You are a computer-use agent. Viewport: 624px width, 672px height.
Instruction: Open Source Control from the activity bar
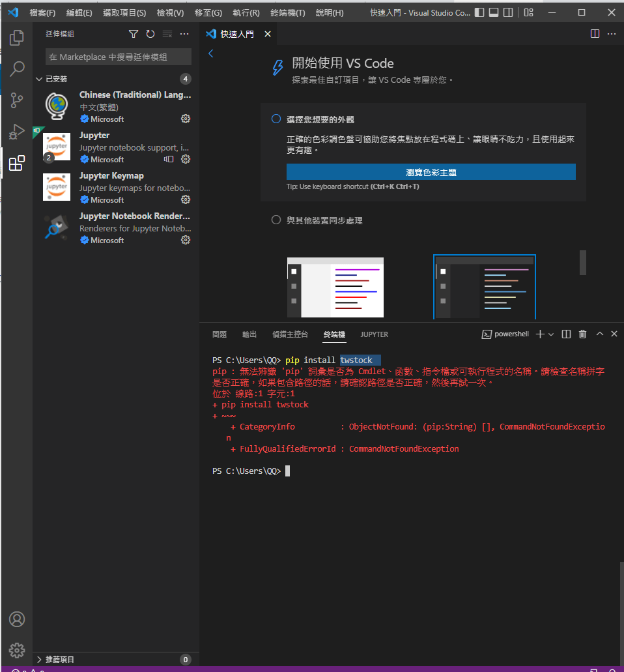(x=16, y=100)
